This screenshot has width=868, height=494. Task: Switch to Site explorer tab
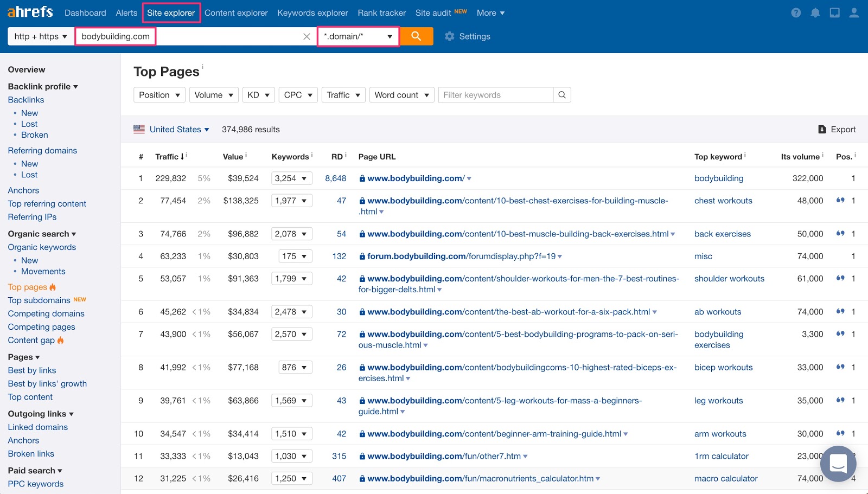pos(171,12)
